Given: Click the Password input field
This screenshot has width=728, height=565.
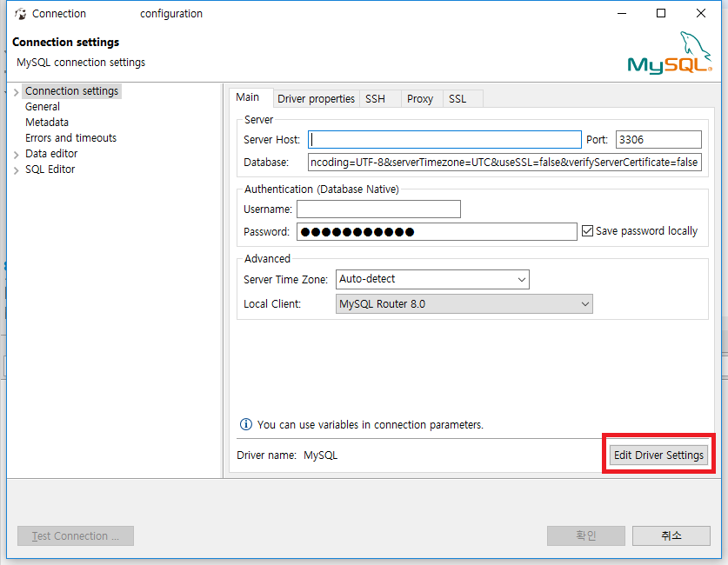Looking at the screenshot, I should 437,231.
